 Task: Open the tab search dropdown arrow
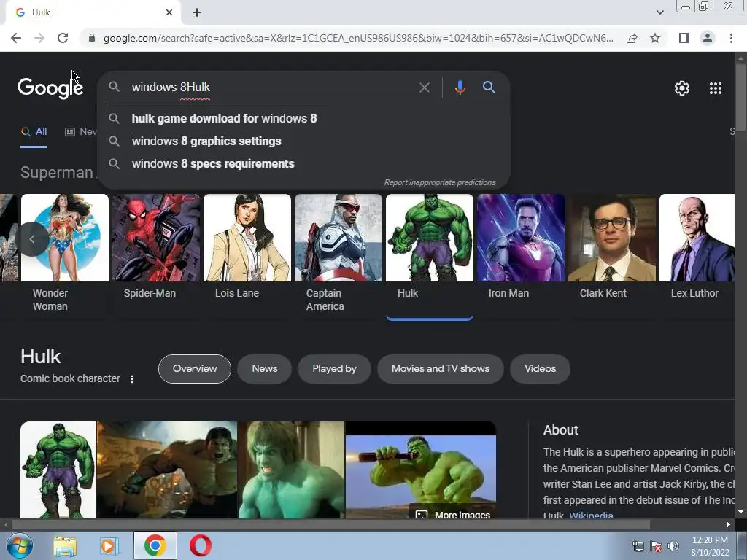click(659, 12)
